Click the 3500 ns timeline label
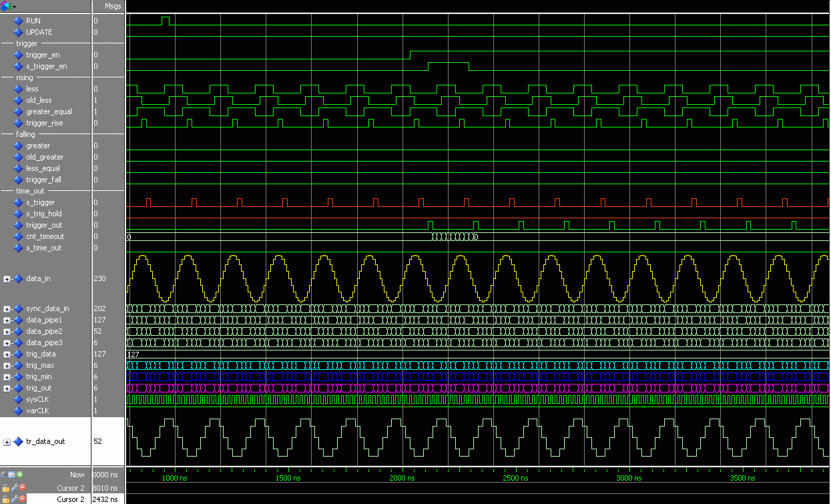Viewport: 831px width, 504px height. tap(742, 479)
